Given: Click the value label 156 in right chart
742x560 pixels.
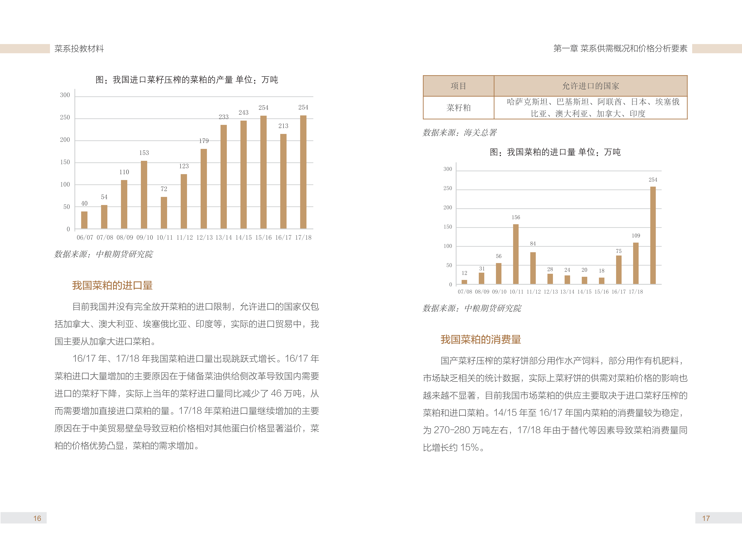Looking at the screenshot, I should (x=516, y=218).
